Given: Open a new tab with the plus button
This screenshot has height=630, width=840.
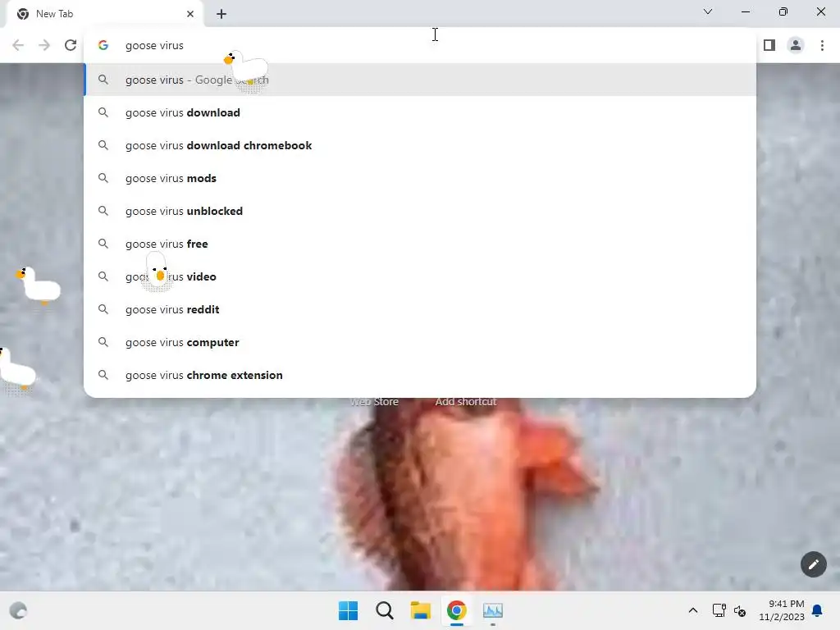Looking at the screenshot, I should 221,14.
